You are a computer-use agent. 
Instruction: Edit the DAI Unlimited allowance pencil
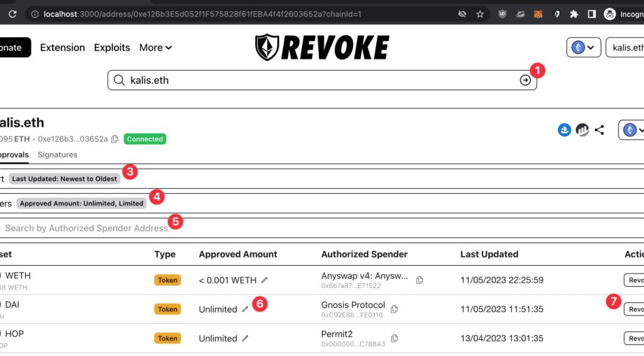click(245, 309)
